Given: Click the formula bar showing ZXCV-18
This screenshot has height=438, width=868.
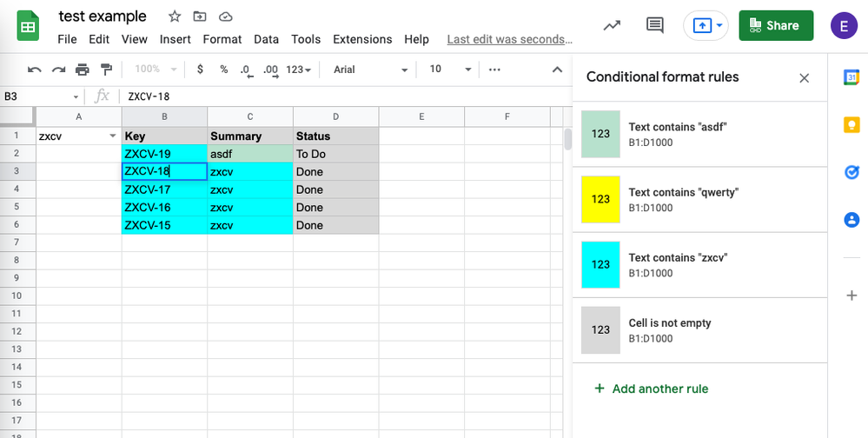Looking at the screenshot, I should click(346, 96).
